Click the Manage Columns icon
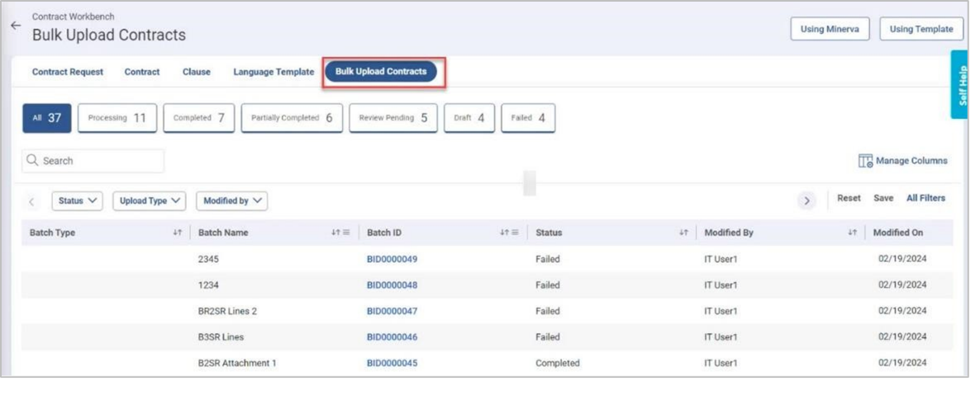The image size is (980, 397). tap(865, 160)
